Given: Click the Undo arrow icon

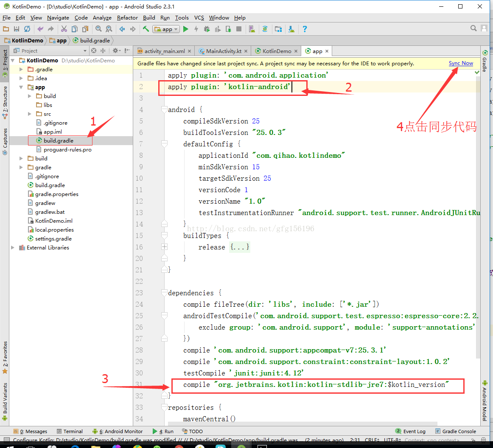Looking at the screenshot, I should 40,29.
